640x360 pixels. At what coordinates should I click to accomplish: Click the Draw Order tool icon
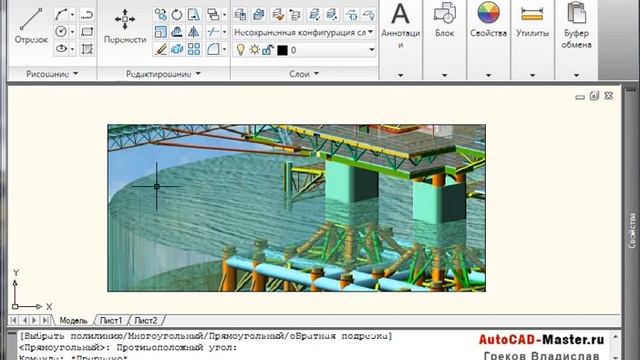pyautogui.click(x=213, y=15)
